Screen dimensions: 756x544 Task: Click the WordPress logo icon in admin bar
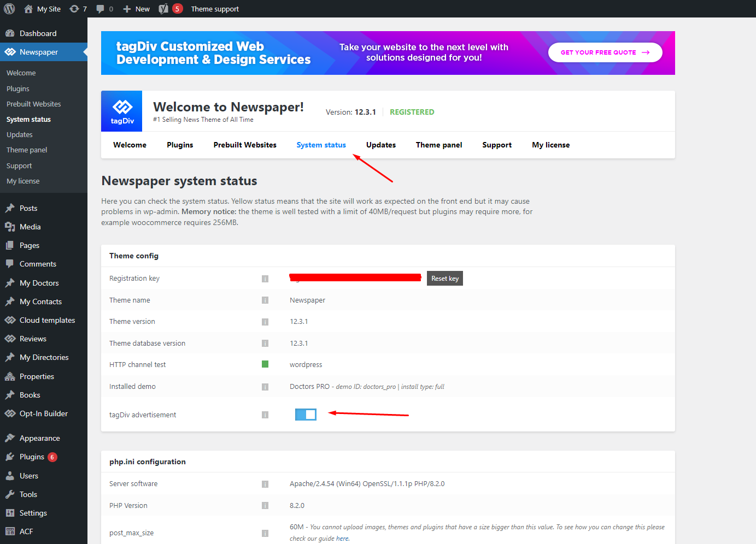pos(9,9)
